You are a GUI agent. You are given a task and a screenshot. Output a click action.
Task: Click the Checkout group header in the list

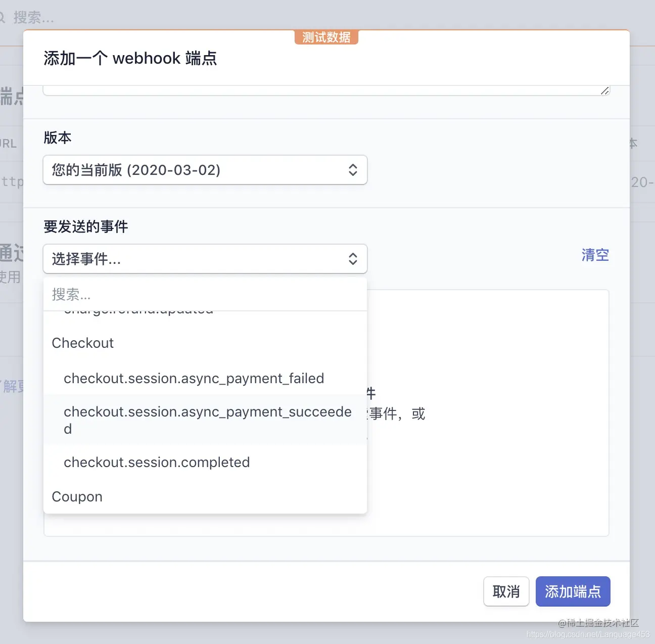click(82, 343)
